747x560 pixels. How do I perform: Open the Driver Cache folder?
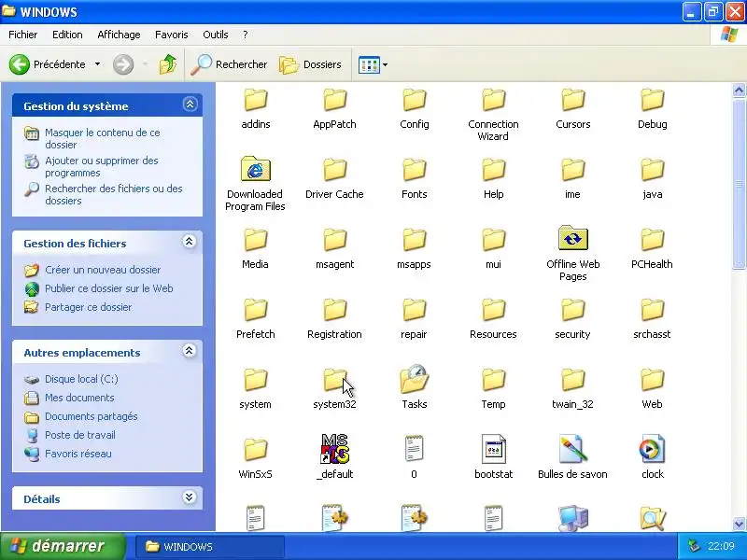[x=334, y=176]
